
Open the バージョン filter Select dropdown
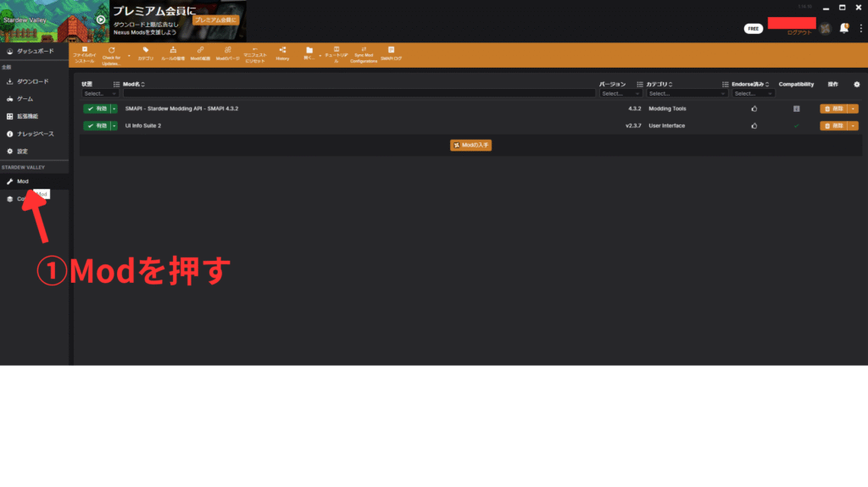click(620, 93)
